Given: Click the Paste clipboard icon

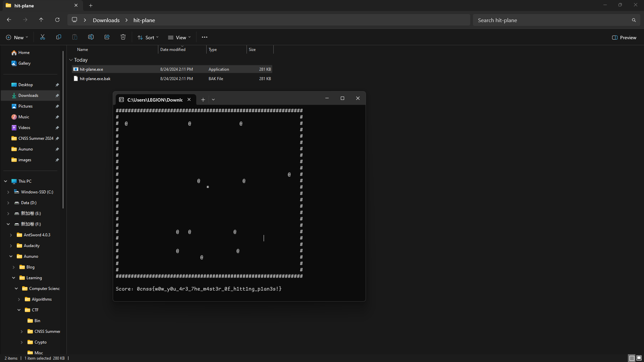Looking at the screenshot, I should 75,37.
